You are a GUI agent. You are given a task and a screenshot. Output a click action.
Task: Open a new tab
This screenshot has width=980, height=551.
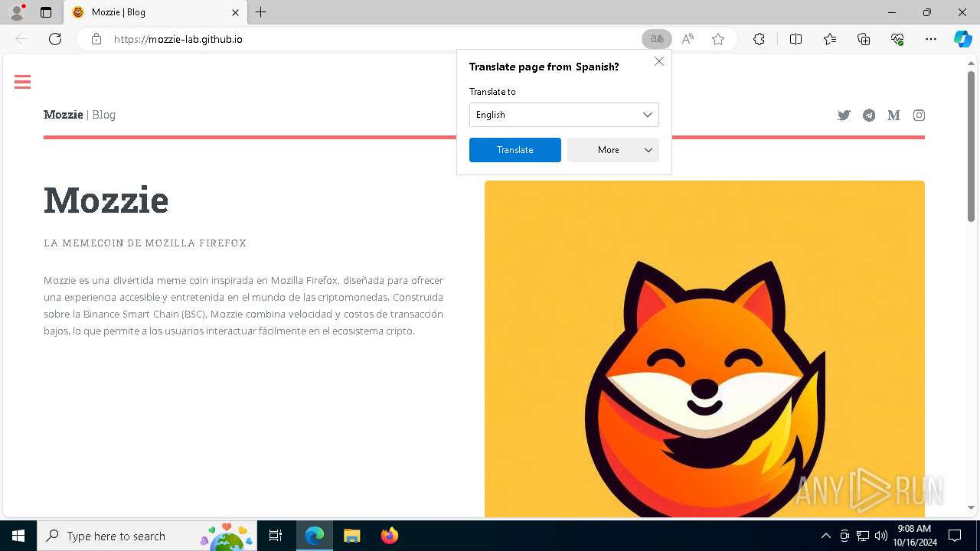[261, 12]
